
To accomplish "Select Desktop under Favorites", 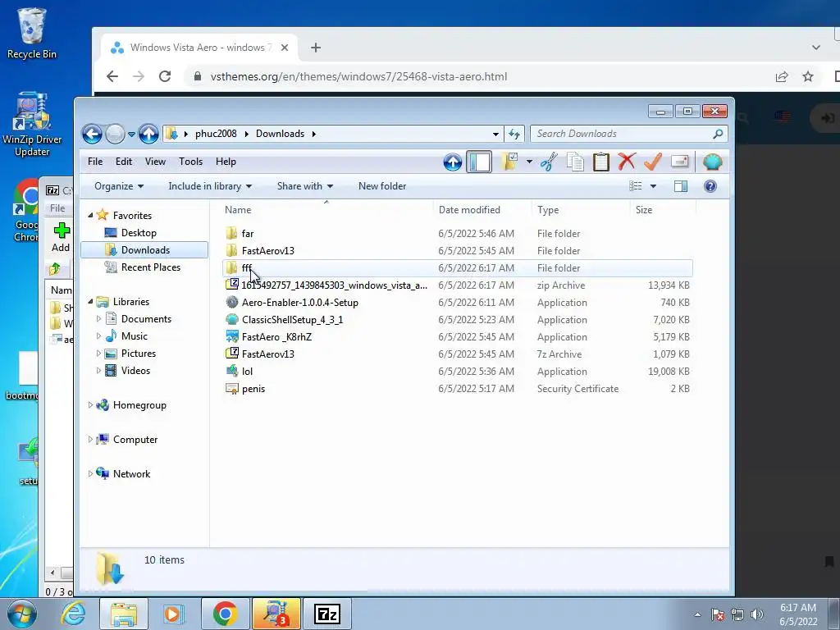I will (138, 232).
